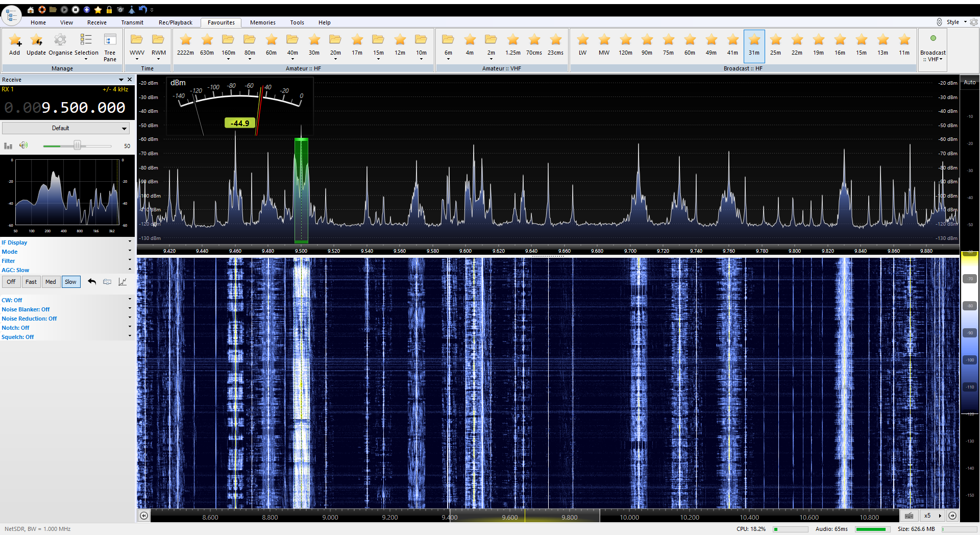Select the WWV time station favourite
The width and height of the screenshot is (980, 535).
[x=136, y=43]
